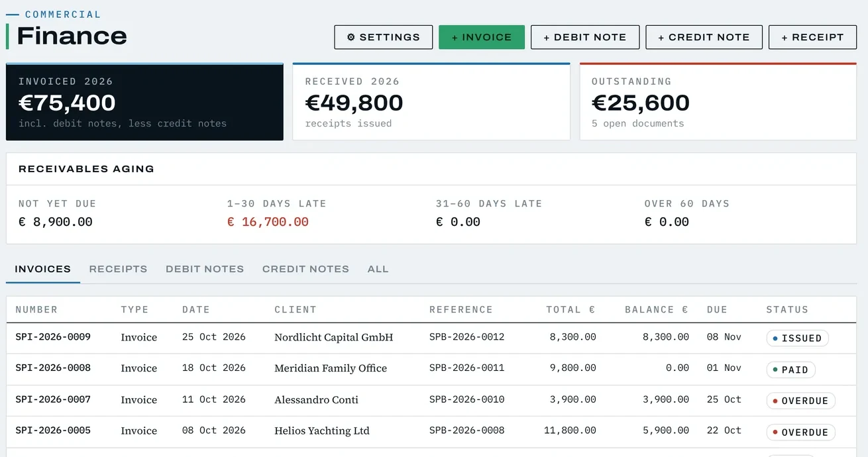Click the OVERDUE badge for Helios Yachting

click(800, 432)
